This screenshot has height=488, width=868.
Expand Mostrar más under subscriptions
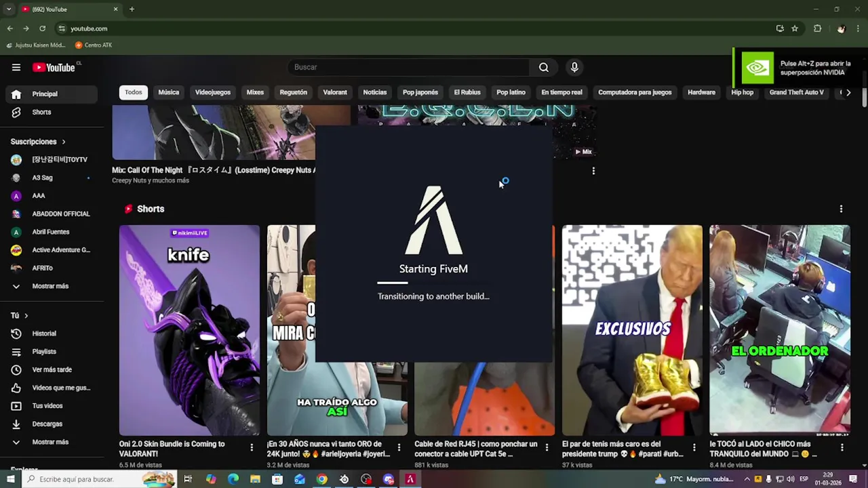[52, 286]
